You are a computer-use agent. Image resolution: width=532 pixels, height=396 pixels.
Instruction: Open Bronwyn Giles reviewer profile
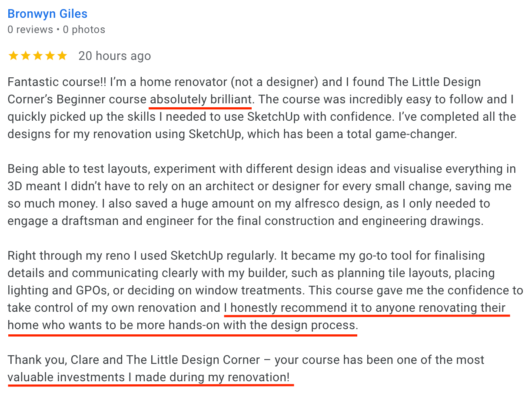tap(47, 14)
